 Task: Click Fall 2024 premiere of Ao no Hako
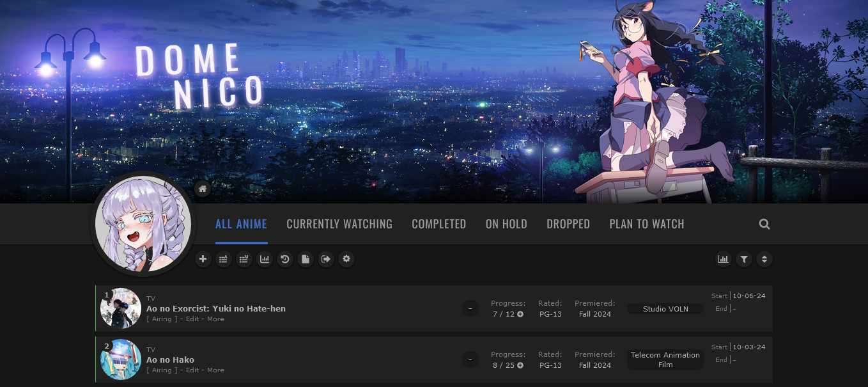(x=595, y=365)
